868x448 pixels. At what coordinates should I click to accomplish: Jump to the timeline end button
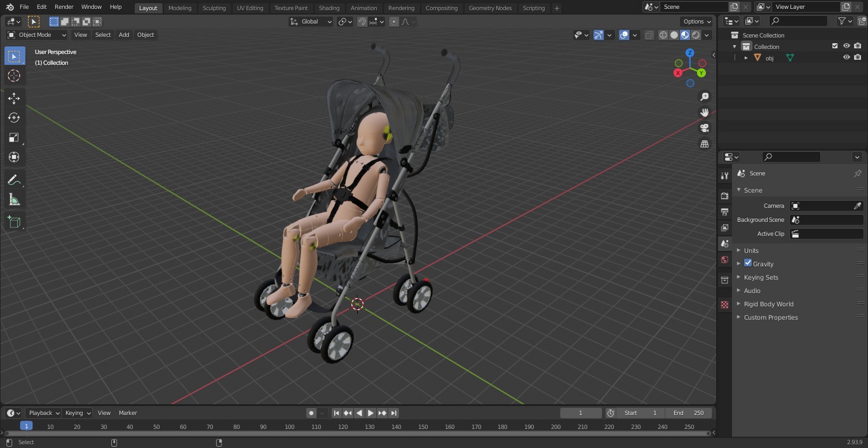(394, 413)
